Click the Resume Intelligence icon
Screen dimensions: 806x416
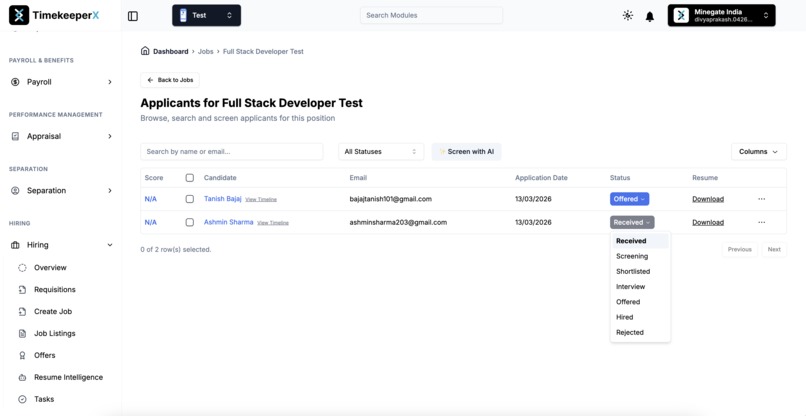click(x=22, y=377)
